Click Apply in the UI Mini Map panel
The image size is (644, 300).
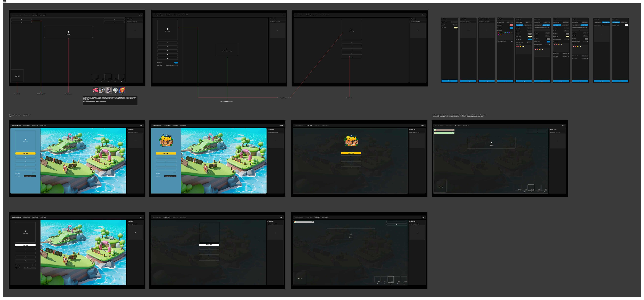pos(505,81)
